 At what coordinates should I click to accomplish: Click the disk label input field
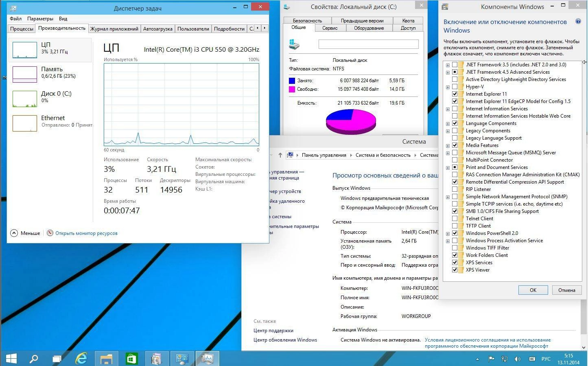368,44
